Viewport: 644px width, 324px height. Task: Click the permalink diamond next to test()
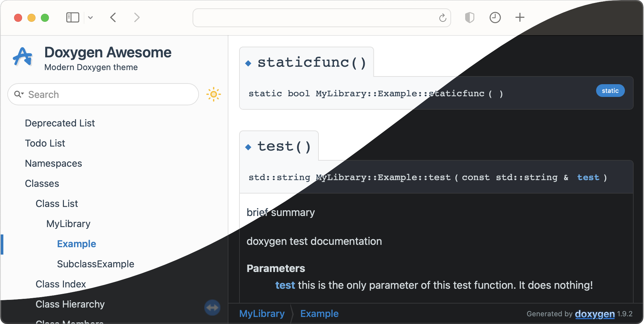(x=248, y=147)
